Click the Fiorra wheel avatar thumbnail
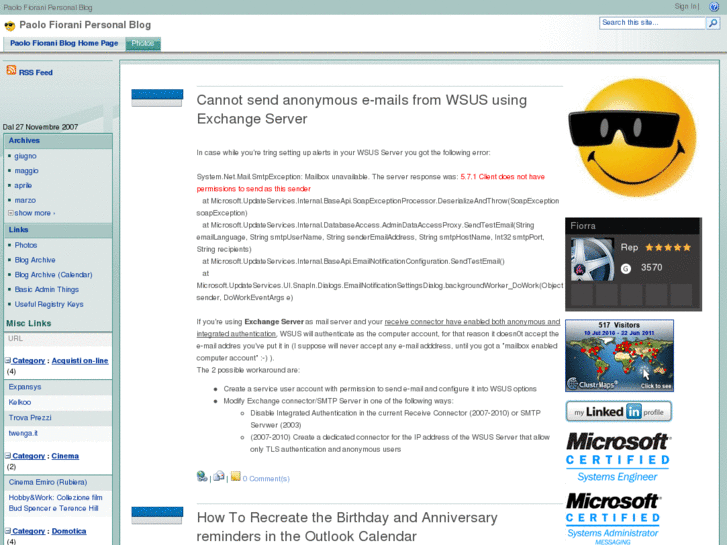727x545 pixels. tap(592, 259)
